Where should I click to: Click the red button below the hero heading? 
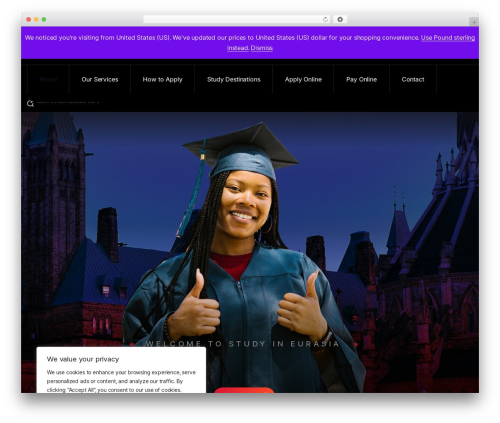click(244, 390)
